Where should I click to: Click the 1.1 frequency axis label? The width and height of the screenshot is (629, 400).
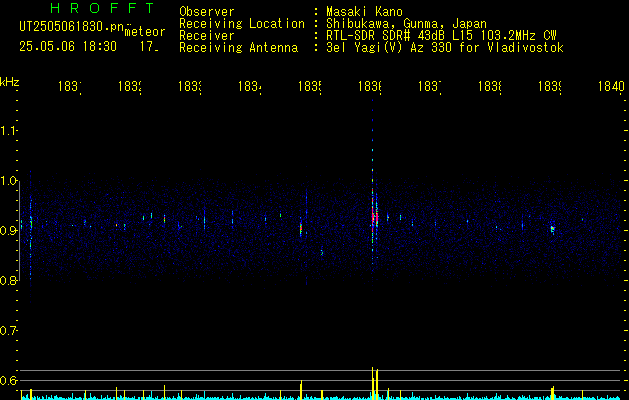point(8,131)
